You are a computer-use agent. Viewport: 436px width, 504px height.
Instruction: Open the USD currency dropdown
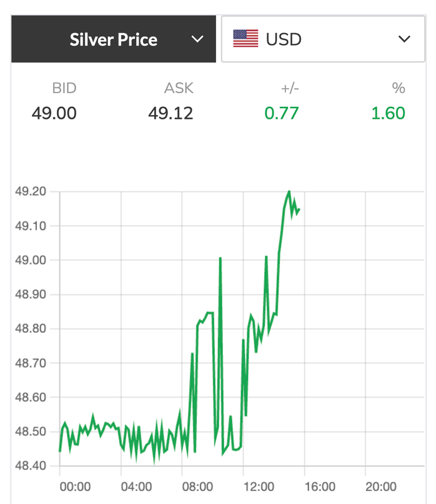[x=322, y=39]
